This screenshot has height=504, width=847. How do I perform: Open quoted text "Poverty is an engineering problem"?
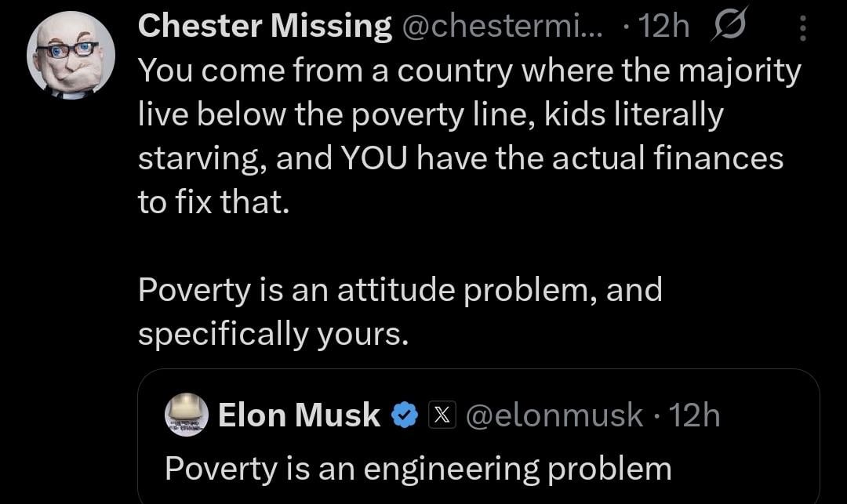click(x=417, y=468)
